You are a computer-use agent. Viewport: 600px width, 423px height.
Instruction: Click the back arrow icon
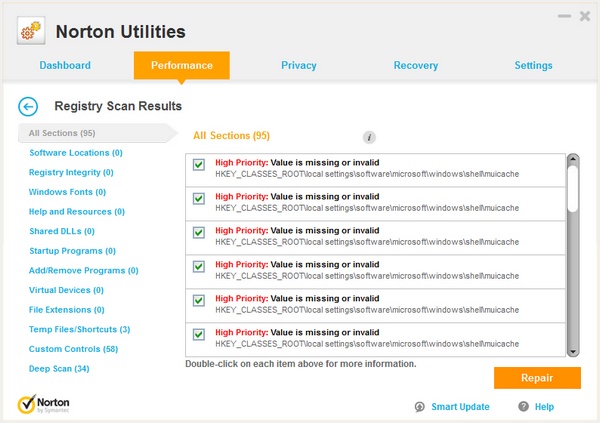28,106
